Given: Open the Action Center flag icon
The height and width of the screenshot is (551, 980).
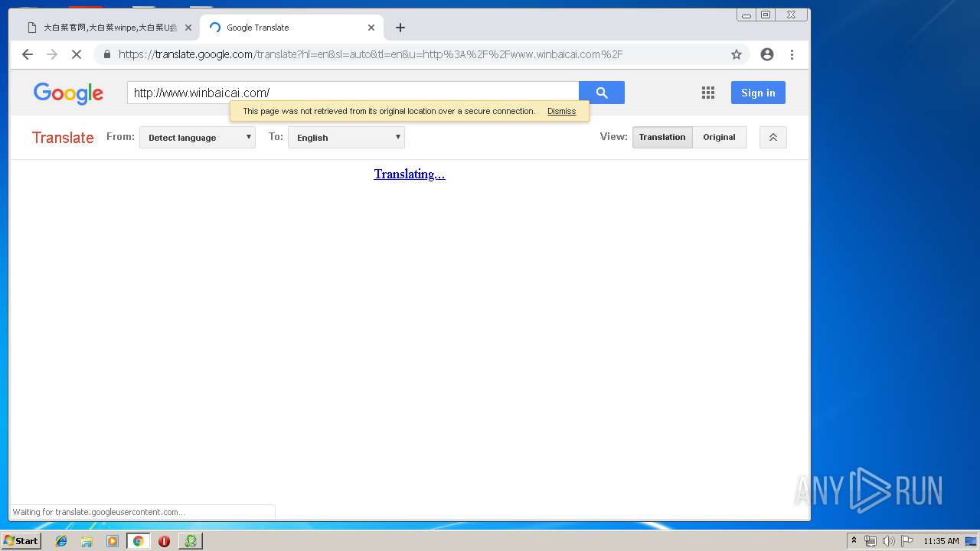Looking at the screenshot, I should (906, 541).
